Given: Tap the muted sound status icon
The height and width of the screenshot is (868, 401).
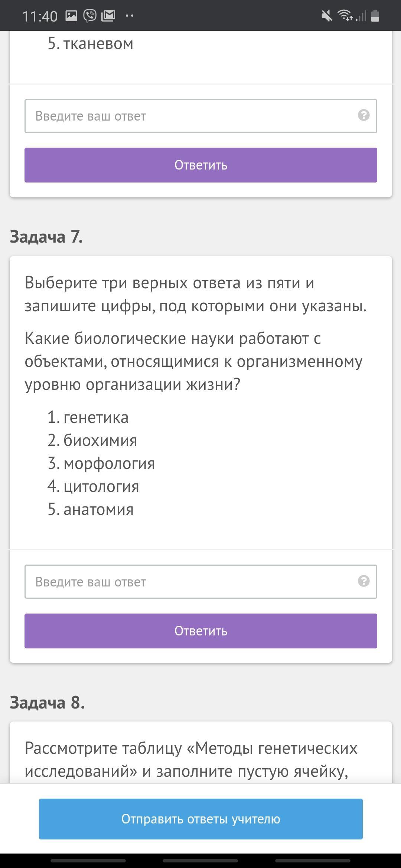Looking at the screenshot, I should click(327, 16).
